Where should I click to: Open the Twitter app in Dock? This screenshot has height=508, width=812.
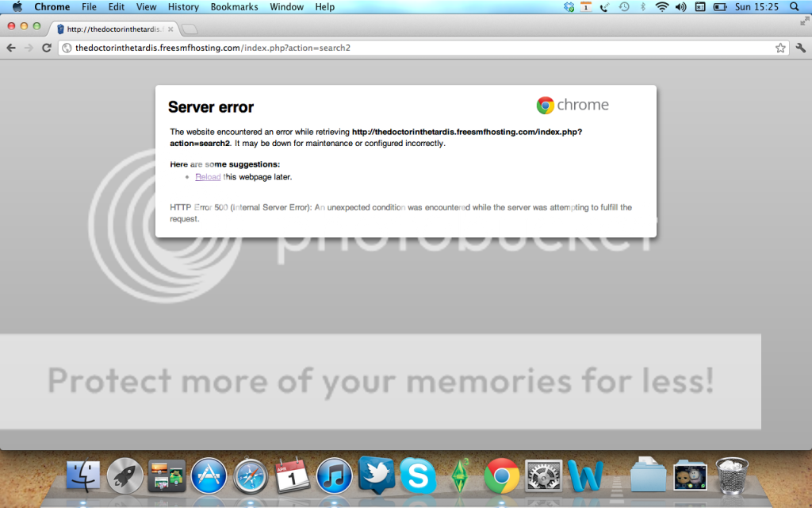[376, 475]
